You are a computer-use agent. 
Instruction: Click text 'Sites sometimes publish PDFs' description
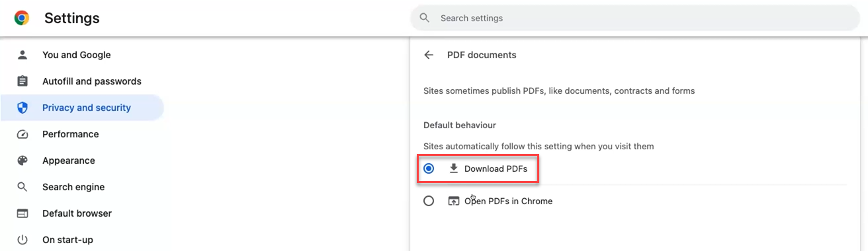pos(559,90)
